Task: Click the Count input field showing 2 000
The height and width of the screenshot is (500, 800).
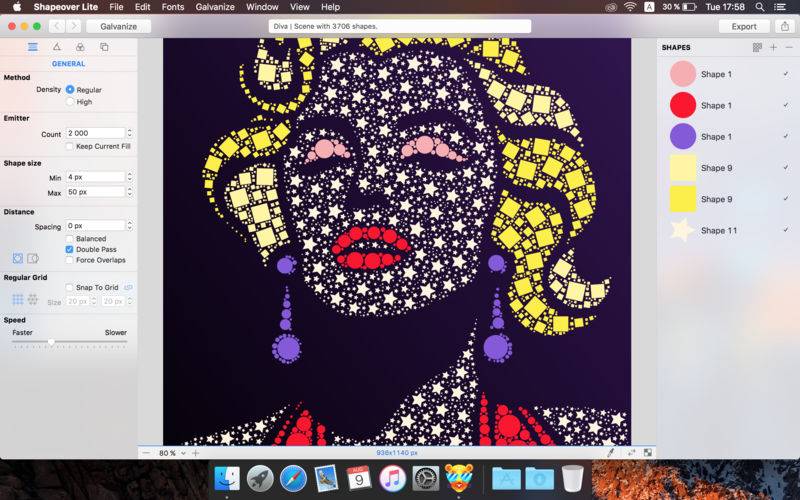Action: pyautogui.click(x=95, y=133)
